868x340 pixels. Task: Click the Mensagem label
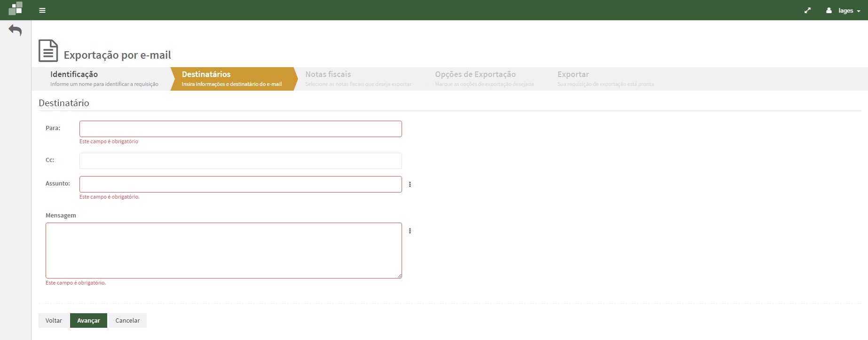click(x=61, y=216)
